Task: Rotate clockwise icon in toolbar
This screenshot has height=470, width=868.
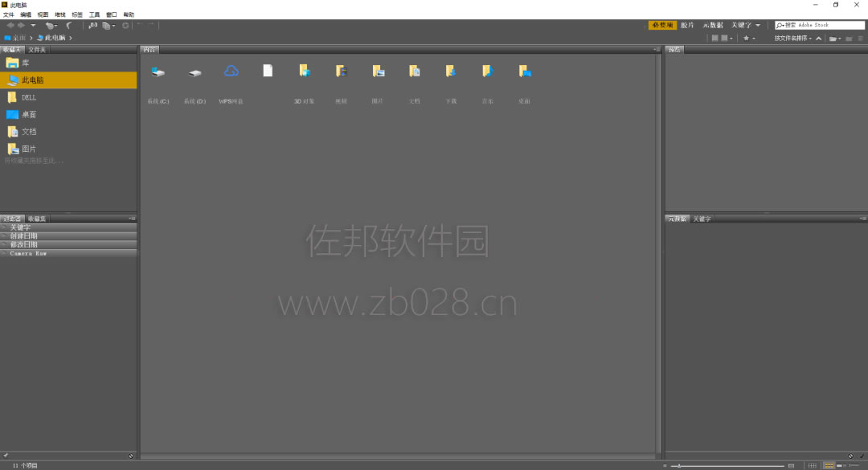Action: 151,26
